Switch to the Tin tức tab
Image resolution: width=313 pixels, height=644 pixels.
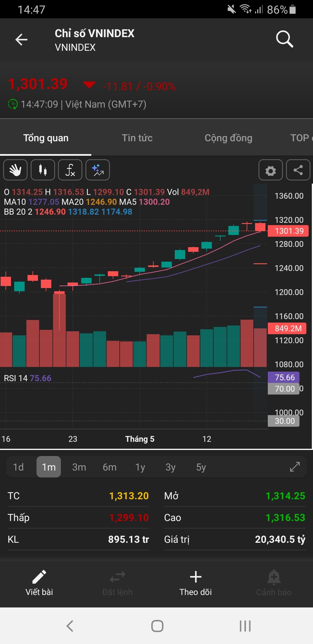(x=137, y=138)
